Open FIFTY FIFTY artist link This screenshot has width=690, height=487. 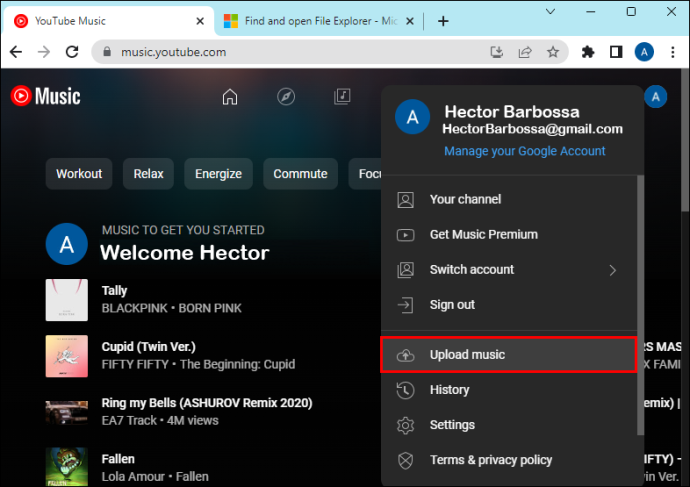point(135,365)
